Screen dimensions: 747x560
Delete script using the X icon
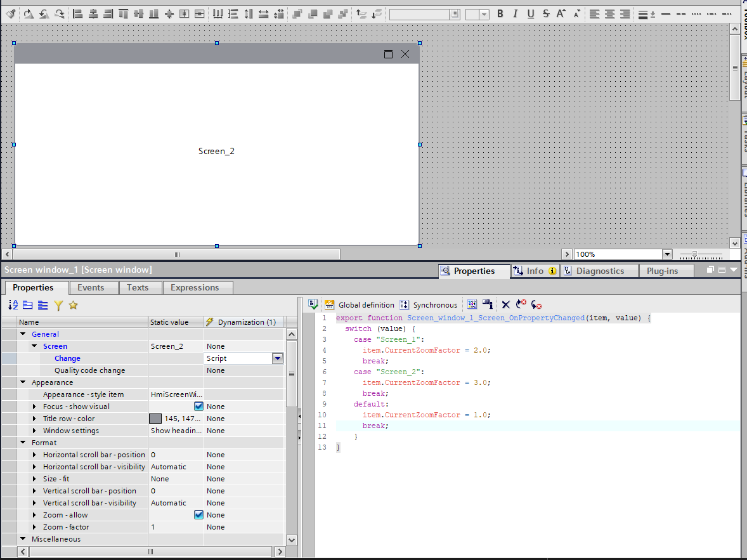(505, 305)
